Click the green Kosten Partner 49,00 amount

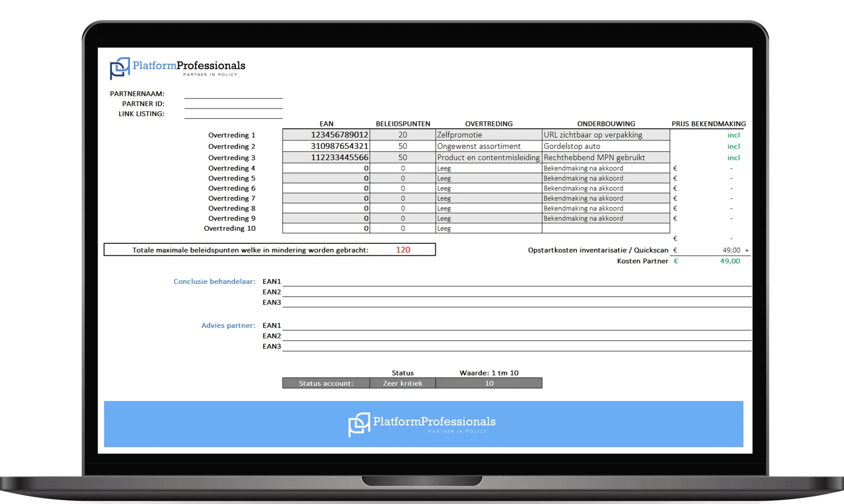pos(730,261)
